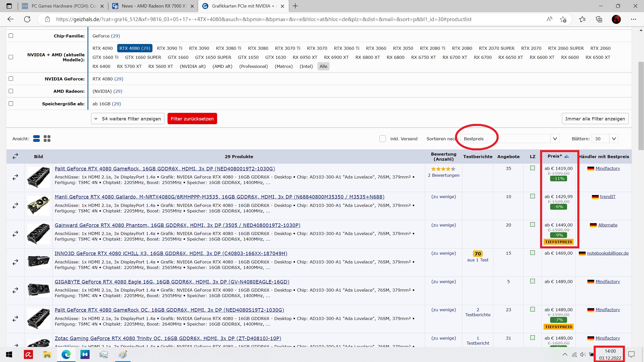The width and height of the screenshot is (644, 362).
Task: Open Mindfactory link for Palit GameRock
Action: pyautogui.click(x=608, y=168)
